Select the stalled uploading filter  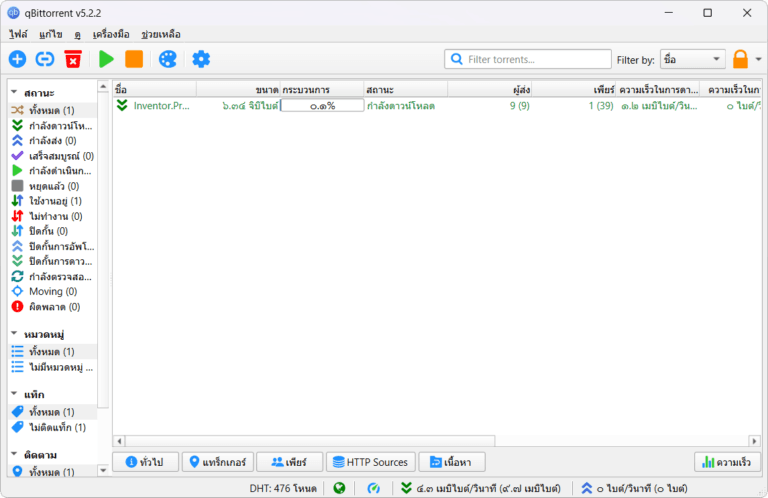click(52, 246)
